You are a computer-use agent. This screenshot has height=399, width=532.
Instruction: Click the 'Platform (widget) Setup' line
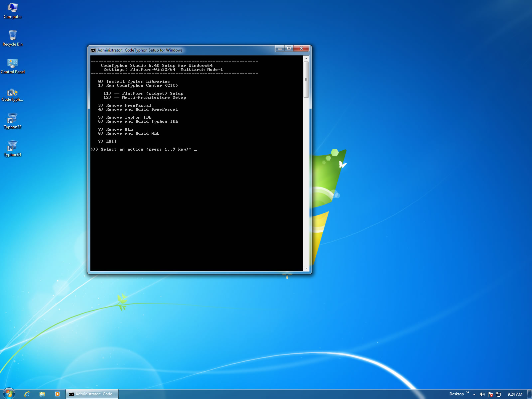click(x=143, y=93)
